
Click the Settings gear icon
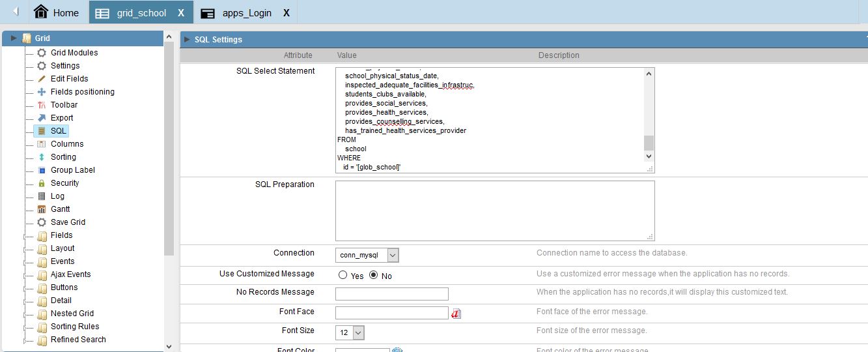click(x=42, y=66)
